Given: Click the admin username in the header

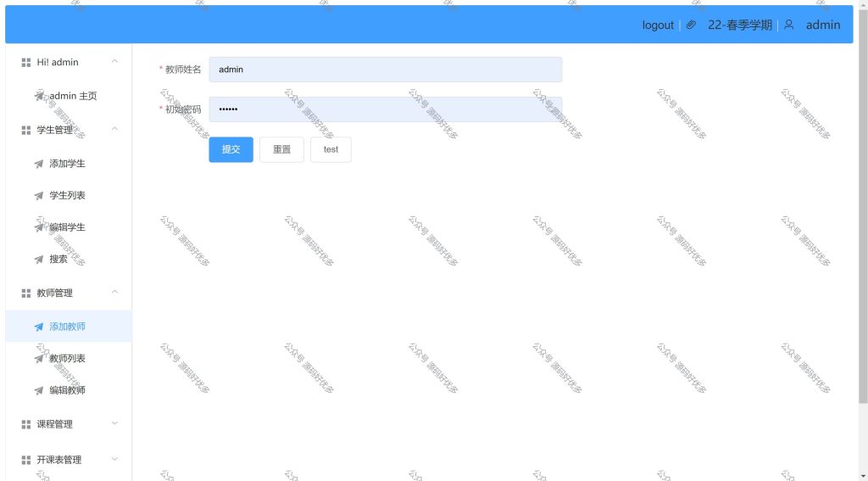Looking at the screenshot, I should pos(822,25).
